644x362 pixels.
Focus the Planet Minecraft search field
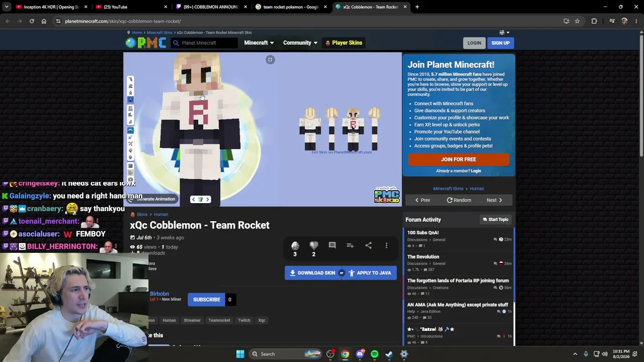click(x=204, y=43)
